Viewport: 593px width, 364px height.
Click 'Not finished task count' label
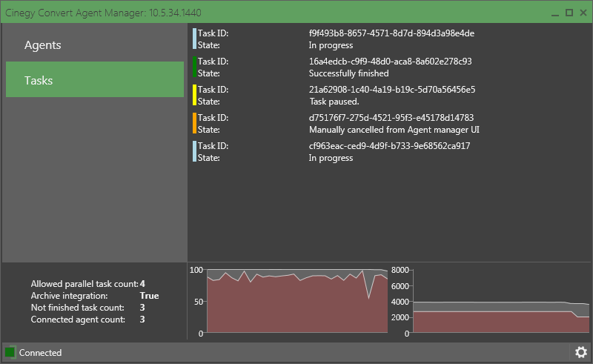(x=78, y=308)
